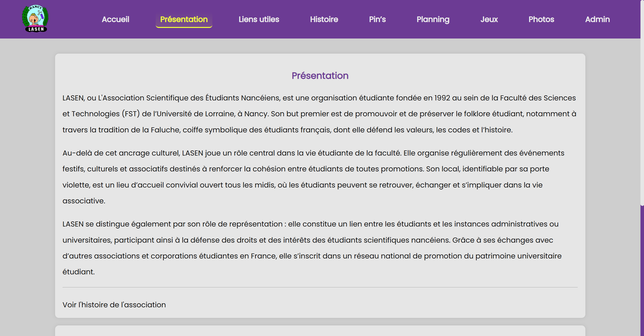644x336 pixels.
Task: Open the Photos gallery link
Action: coord(541,19)
